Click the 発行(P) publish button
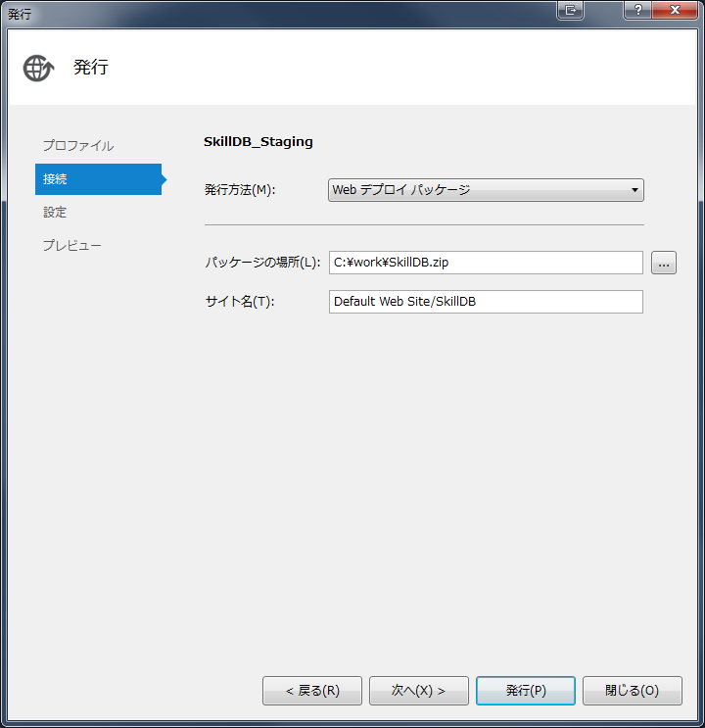This screenshot has height=728, width=705. [x=526, y=691]
